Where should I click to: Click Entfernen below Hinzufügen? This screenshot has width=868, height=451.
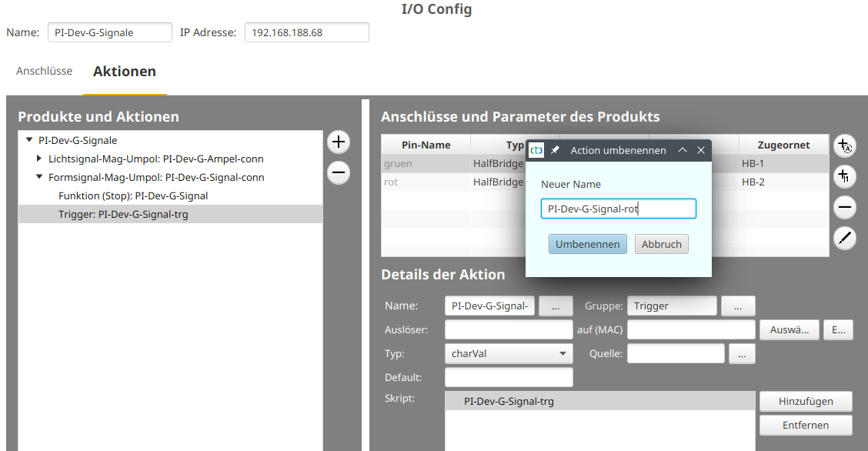(x=806, y=425)
